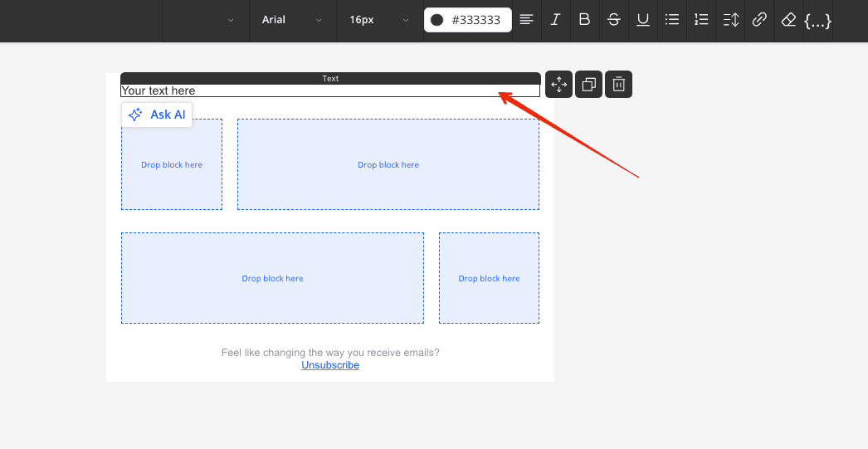Open the text alignment options
868x449 pixels.
(x=526, y=20)
